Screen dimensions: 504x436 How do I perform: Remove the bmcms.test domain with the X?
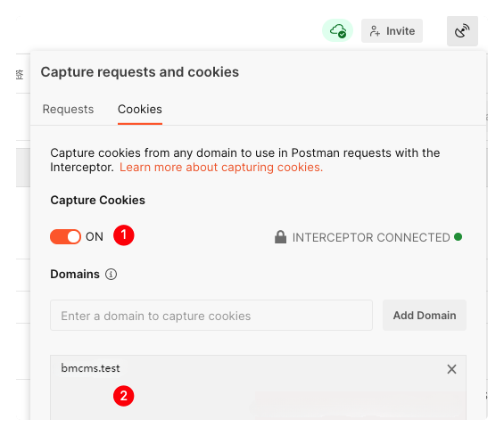[451, 369]
